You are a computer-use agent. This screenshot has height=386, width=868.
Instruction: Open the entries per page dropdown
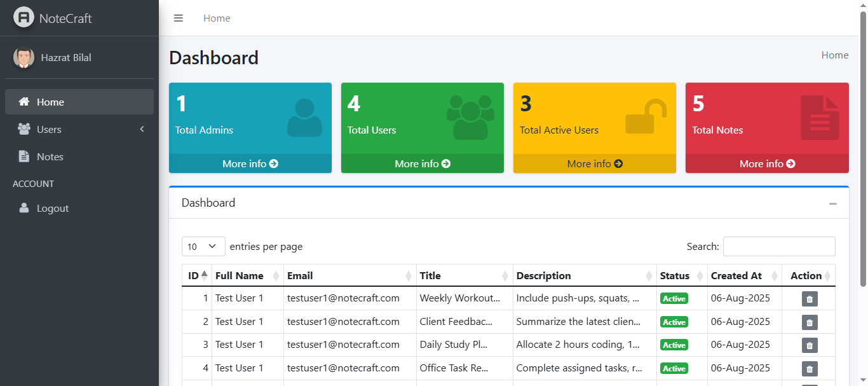coord(203,247)
